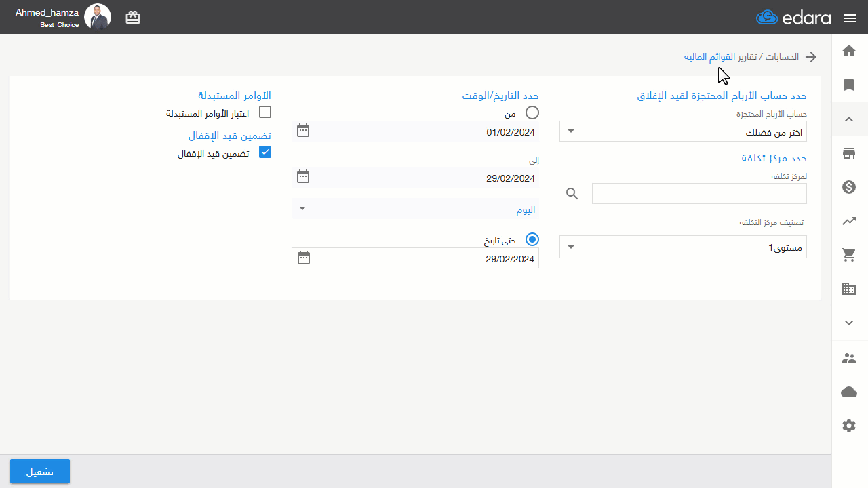The image size is (868, 488).
Task: Open the shopping cart sidebar icon
Action: [849, 255]
